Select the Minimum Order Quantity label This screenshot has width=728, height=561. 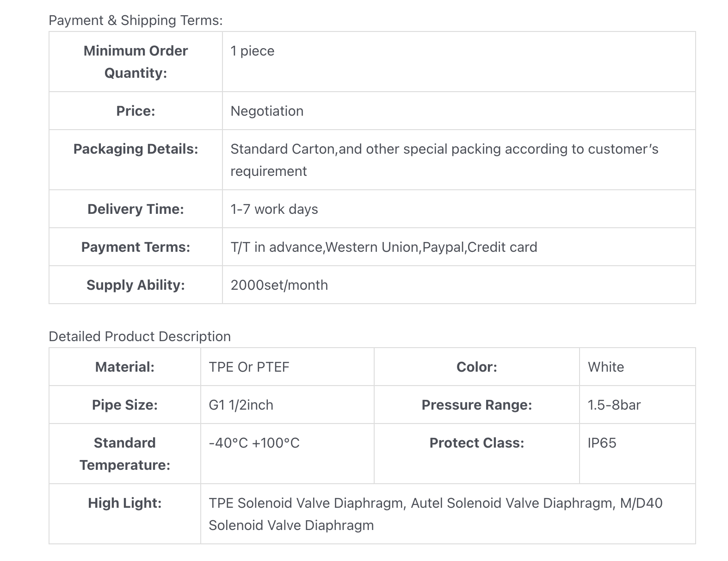point(136,62)
